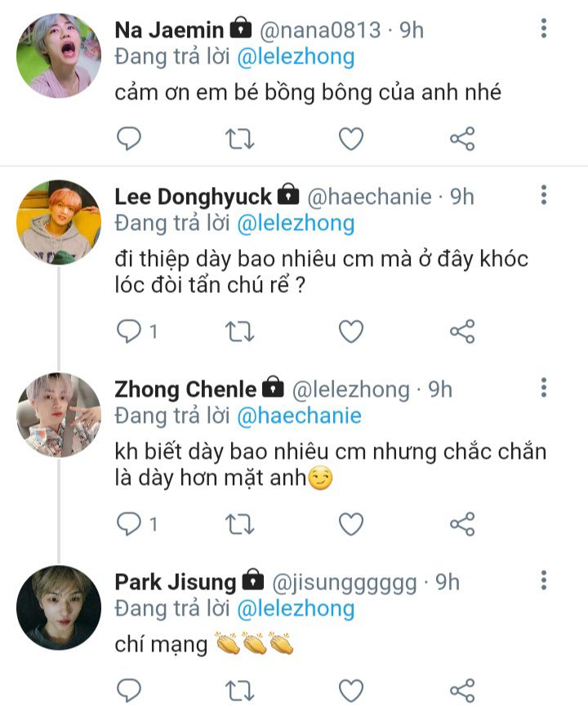Viewport: 588px width, 711px height.
Task: Share Lee Donghyuck's tweet
Action: (462, 331)
